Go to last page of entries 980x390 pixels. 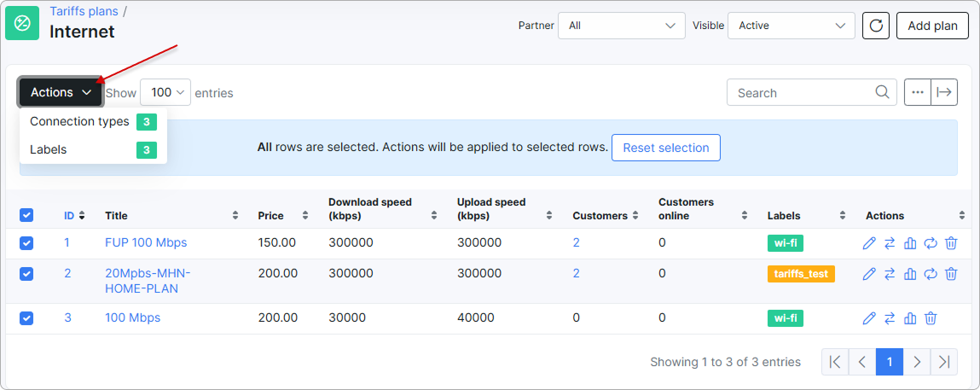click(943, 362)
